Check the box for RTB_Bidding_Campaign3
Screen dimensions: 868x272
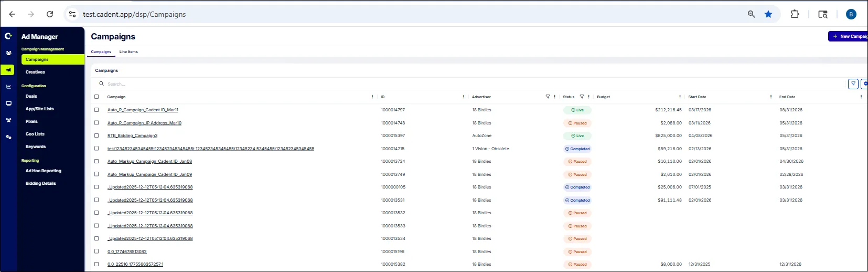(x=97, y=135)
